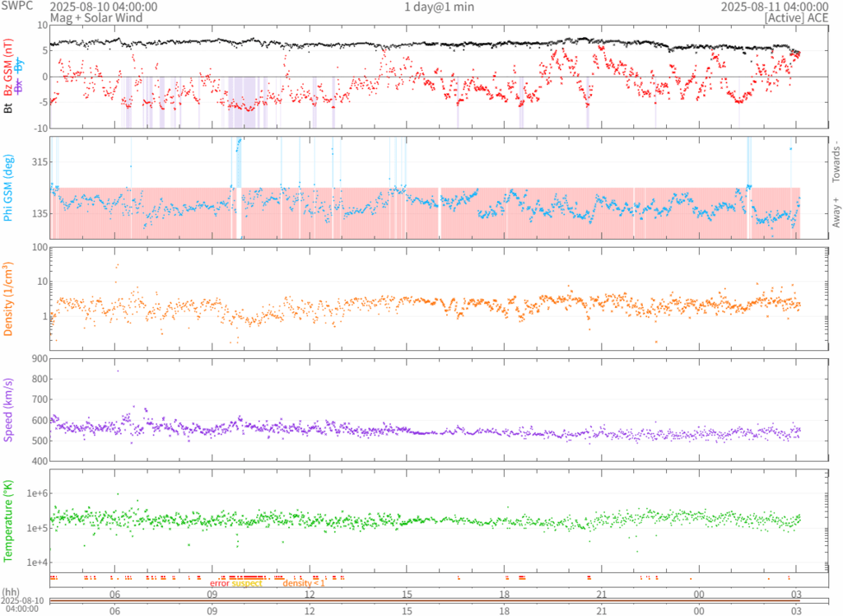Screen dimensions: 843x616
Task: Toggle the black Bt series label
Action: (x=8, y=107)
